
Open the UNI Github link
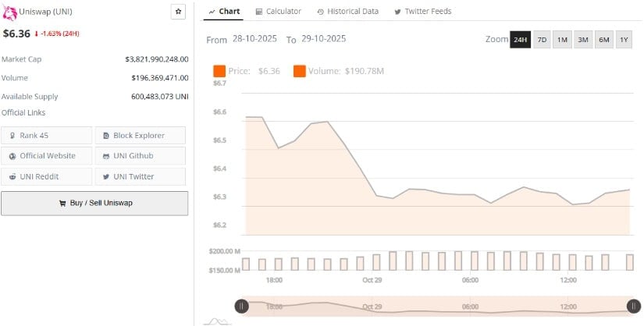coord(141,156)
